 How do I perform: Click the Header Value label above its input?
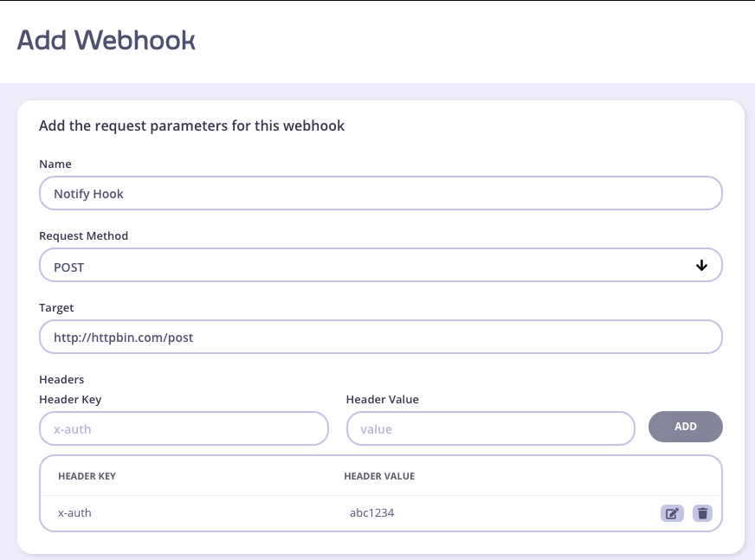(x=383, y=399)
